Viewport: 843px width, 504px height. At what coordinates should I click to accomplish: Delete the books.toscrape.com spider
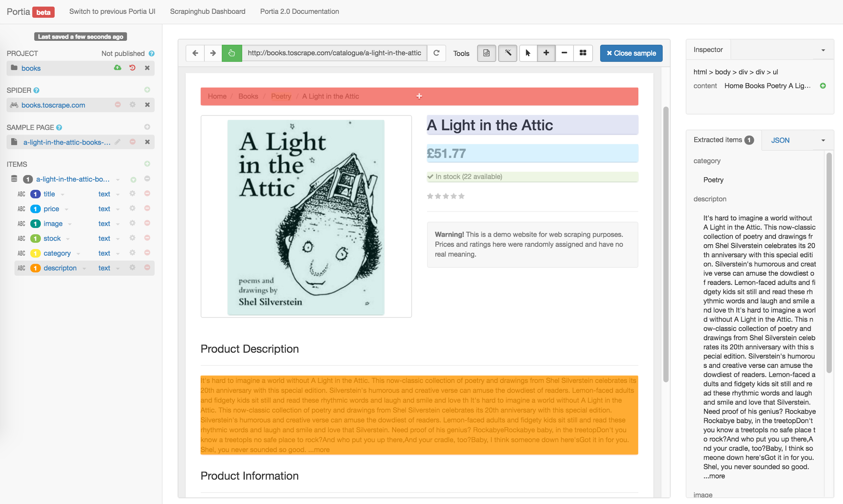coord(118,105)
